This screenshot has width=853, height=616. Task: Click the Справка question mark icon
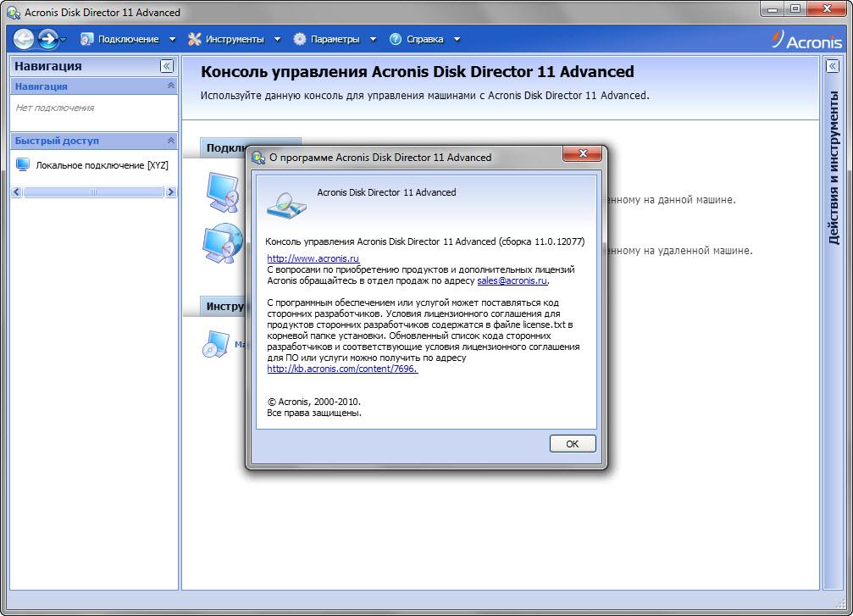pos(396,39)
